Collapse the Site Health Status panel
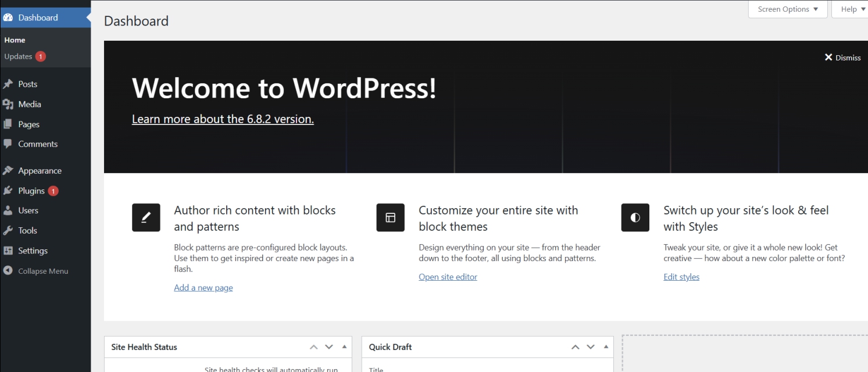 (344, 346)
